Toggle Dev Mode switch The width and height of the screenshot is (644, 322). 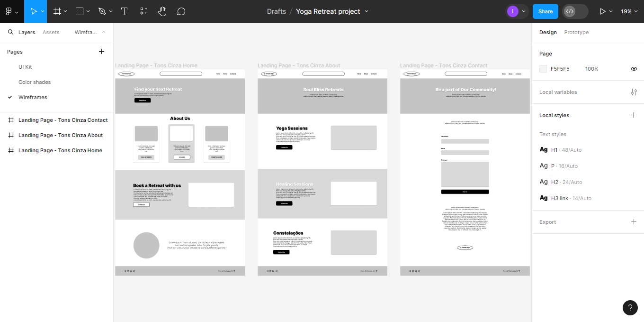(x=575, y=11)
